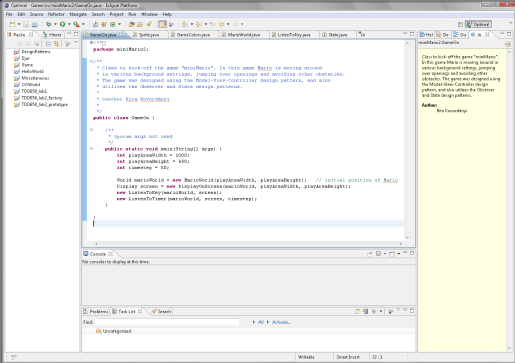Open the Debug dropdown arrow
This screenshot has width=515, height=363.
coord(55,24)
